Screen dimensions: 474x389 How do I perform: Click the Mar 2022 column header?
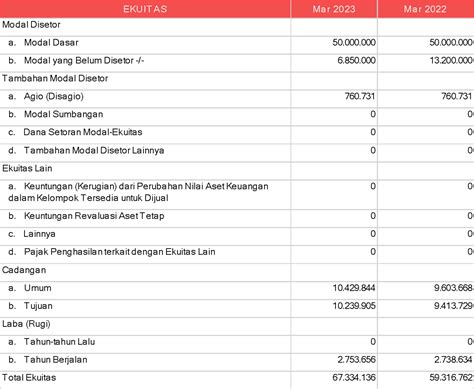tap(425, 9)
